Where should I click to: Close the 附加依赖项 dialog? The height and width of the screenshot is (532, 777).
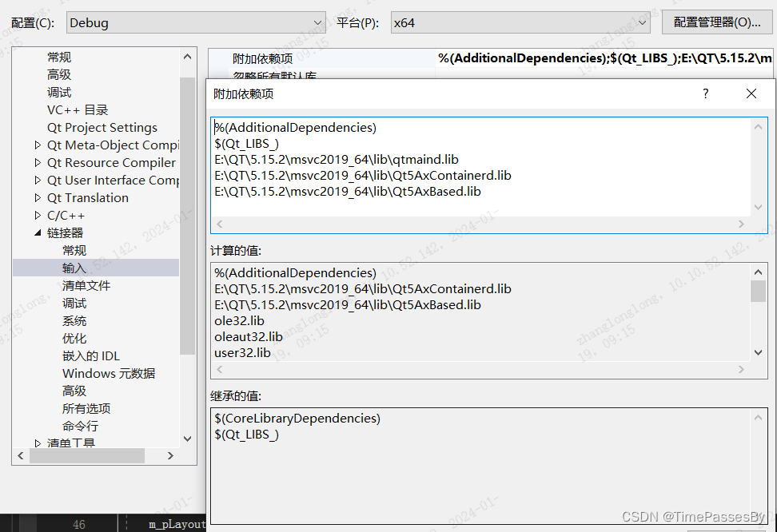click(x=751, y=93)
